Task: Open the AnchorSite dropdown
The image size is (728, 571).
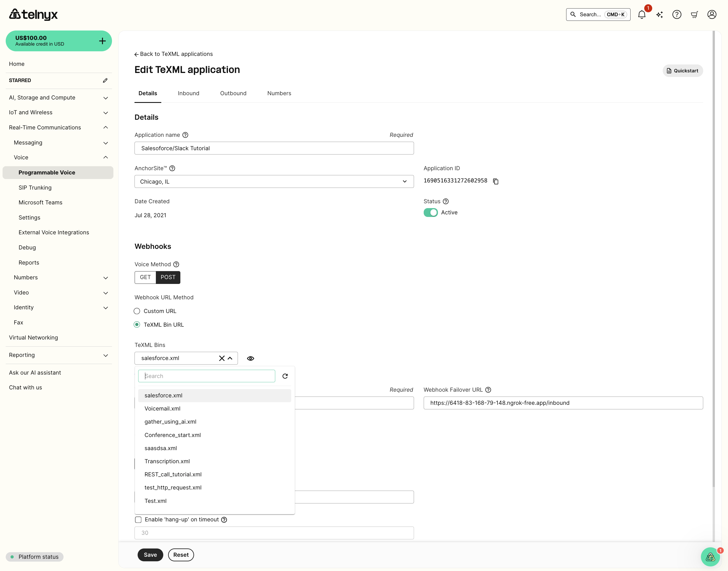Action: tap(405, 182)
